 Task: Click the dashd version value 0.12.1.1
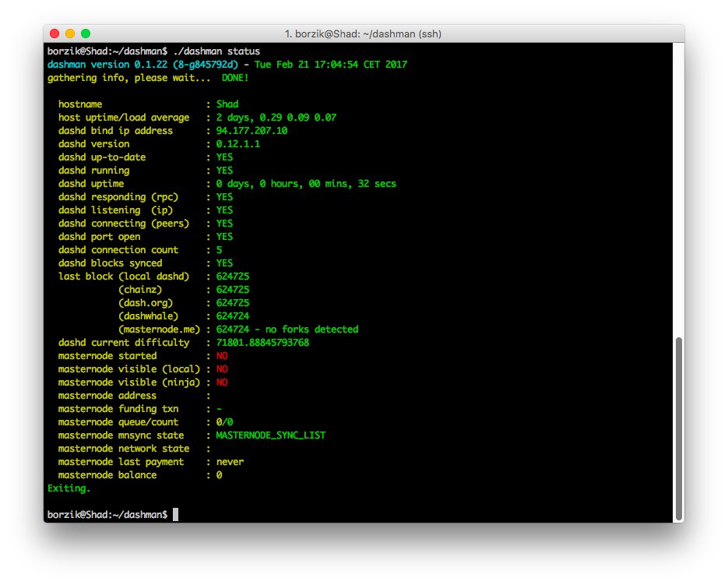point(238,144)
